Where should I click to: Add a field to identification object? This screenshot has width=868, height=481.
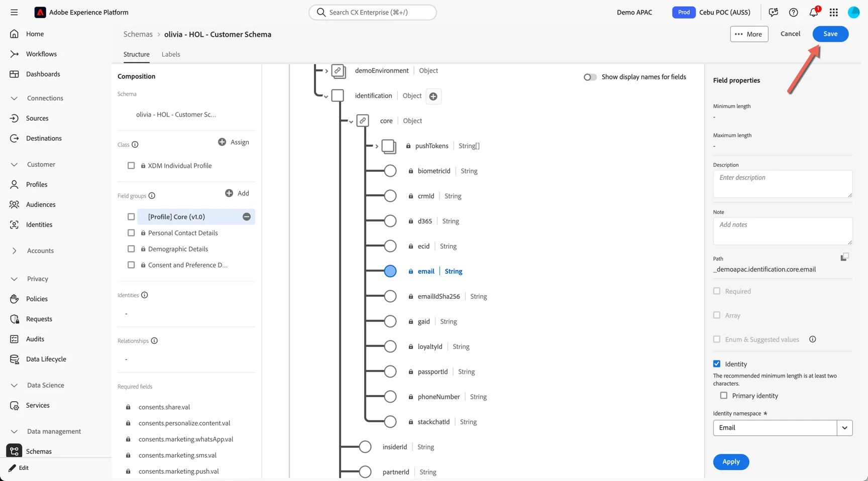click(x=433, y=96)
